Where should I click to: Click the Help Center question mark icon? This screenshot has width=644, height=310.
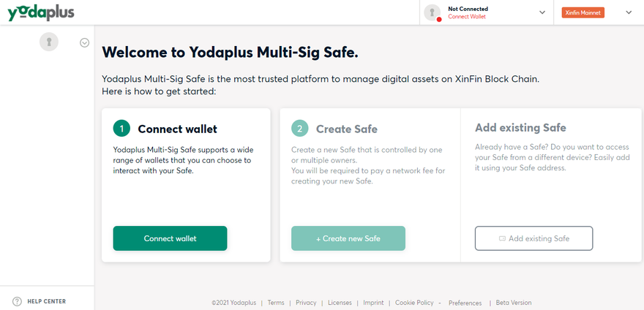point(17,301)
